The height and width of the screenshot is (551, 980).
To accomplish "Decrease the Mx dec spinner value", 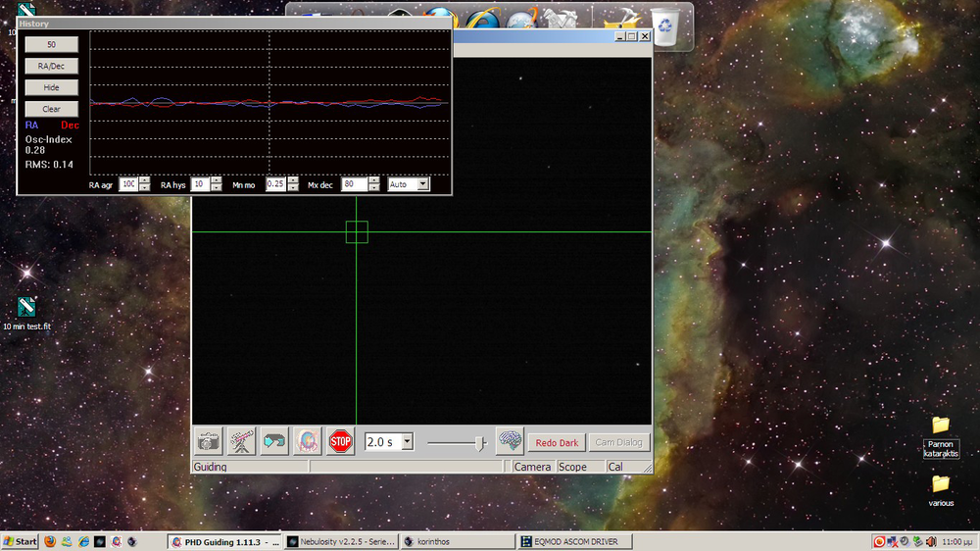I will (374, 188).
